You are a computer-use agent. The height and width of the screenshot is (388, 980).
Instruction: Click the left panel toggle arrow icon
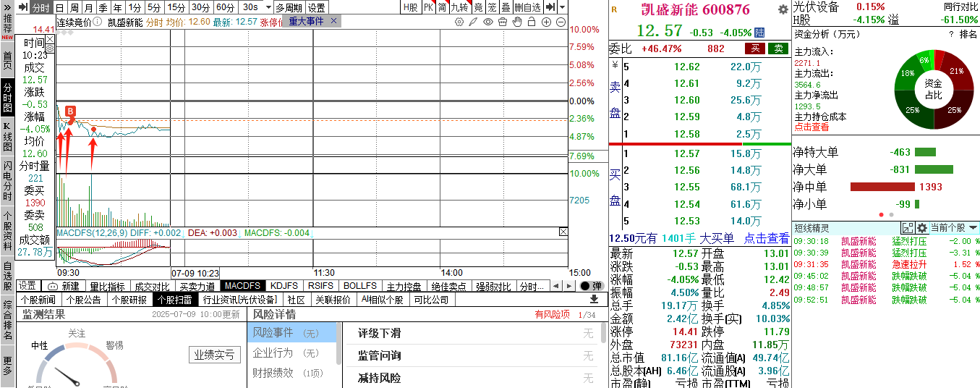tap(22, 7)
